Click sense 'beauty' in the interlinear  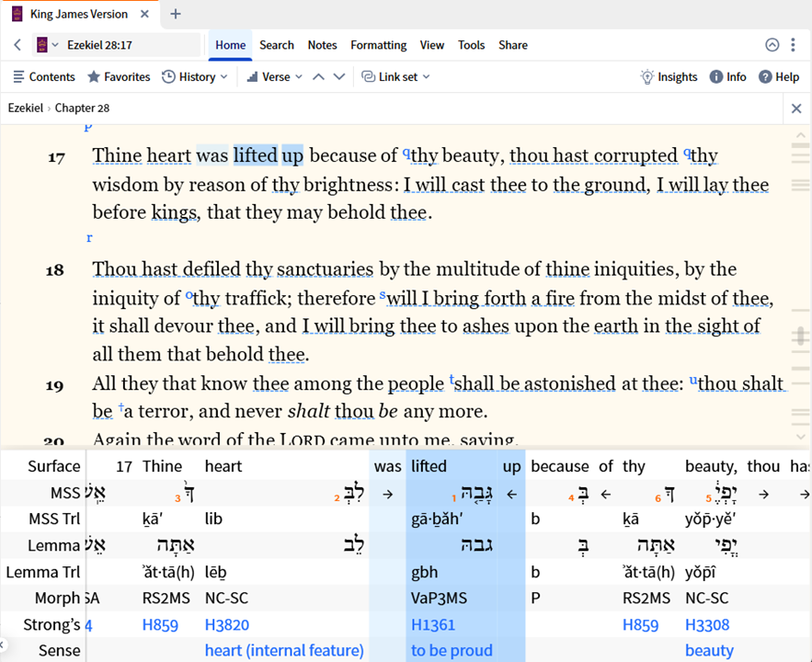click(709, 651)
